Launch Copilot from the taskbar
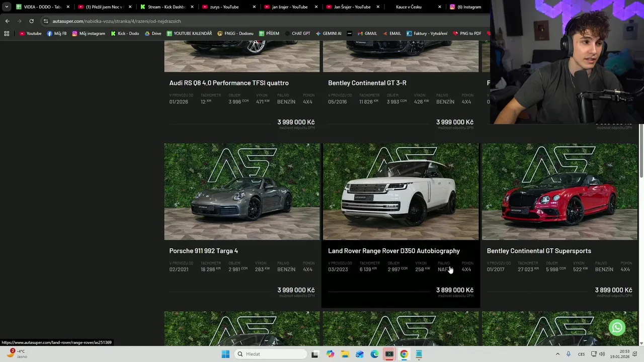 [x=330, y=354]
